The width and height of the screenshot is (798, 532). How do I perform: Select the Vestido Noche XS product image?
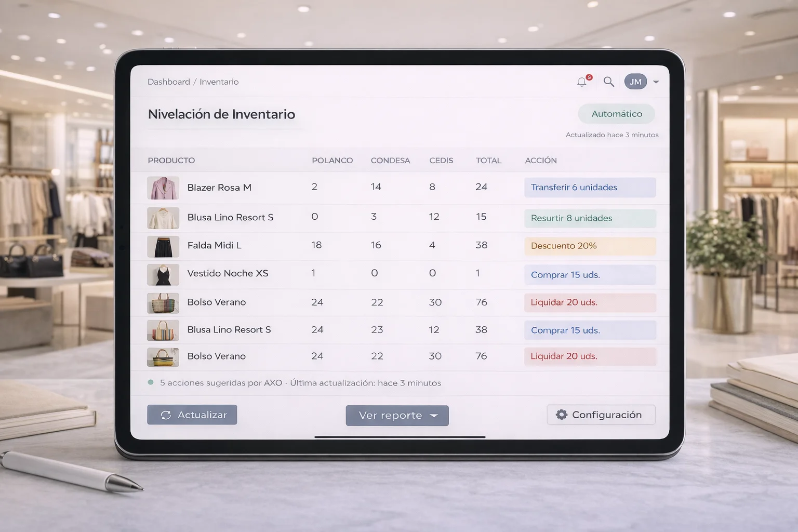click(163, 275)
